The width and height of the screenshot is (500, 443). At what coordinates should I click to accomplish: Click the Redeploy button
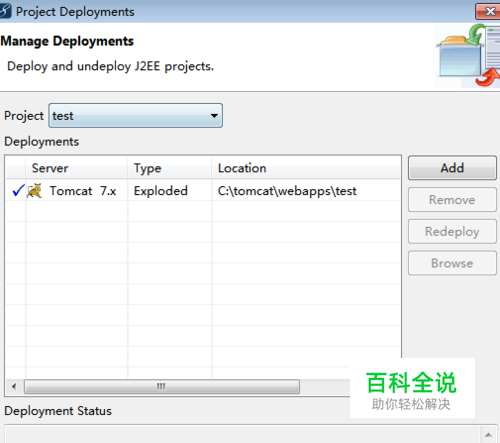point(452,231)
